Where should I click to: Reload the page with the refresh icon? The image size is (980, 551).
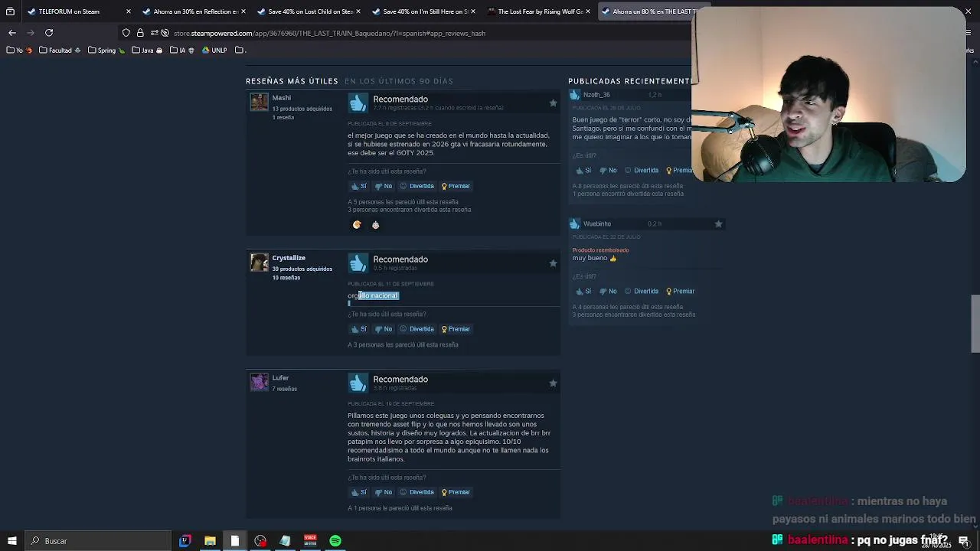coord(49,33)
